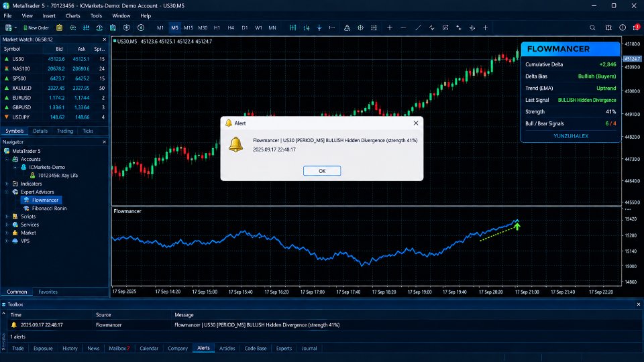Expand the Market tree node
Image resolution: width=644 pixels, height=362 pixels.
click(7, 233)
